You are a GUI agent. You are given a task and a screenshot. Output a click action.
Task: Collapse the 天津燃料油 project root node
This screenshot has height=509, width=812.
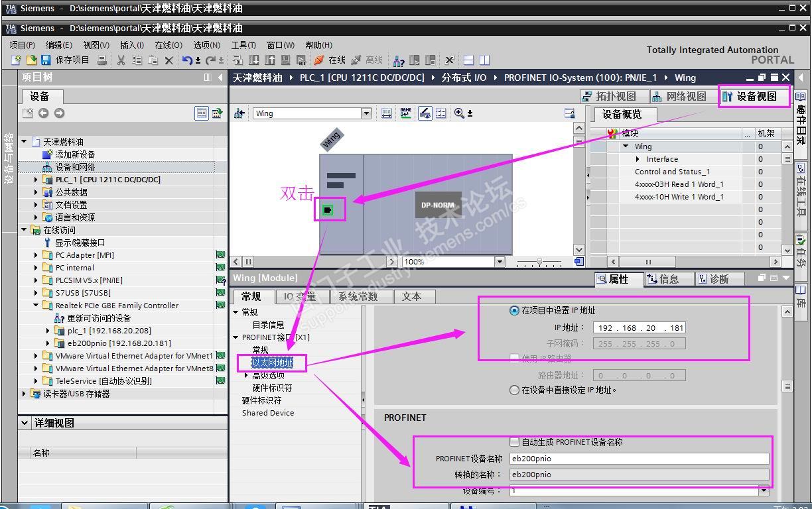click(25, 142)
